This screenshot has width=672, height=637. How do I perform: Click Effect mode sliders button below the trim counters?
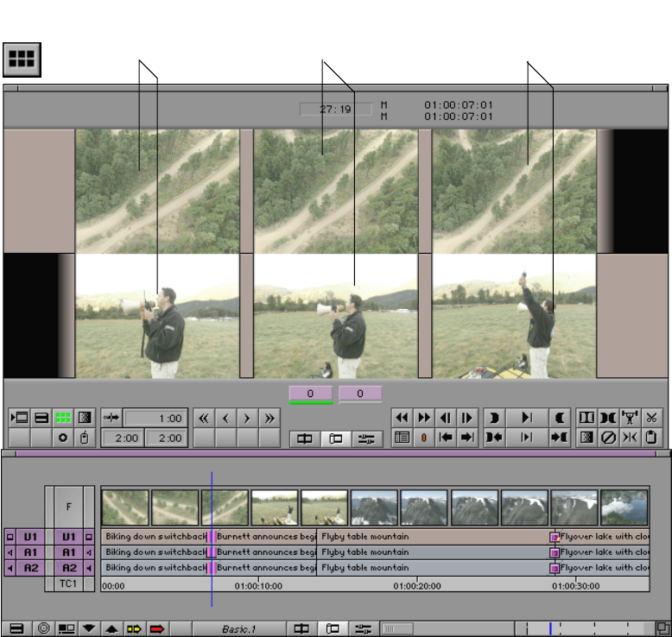pos(367,438)
